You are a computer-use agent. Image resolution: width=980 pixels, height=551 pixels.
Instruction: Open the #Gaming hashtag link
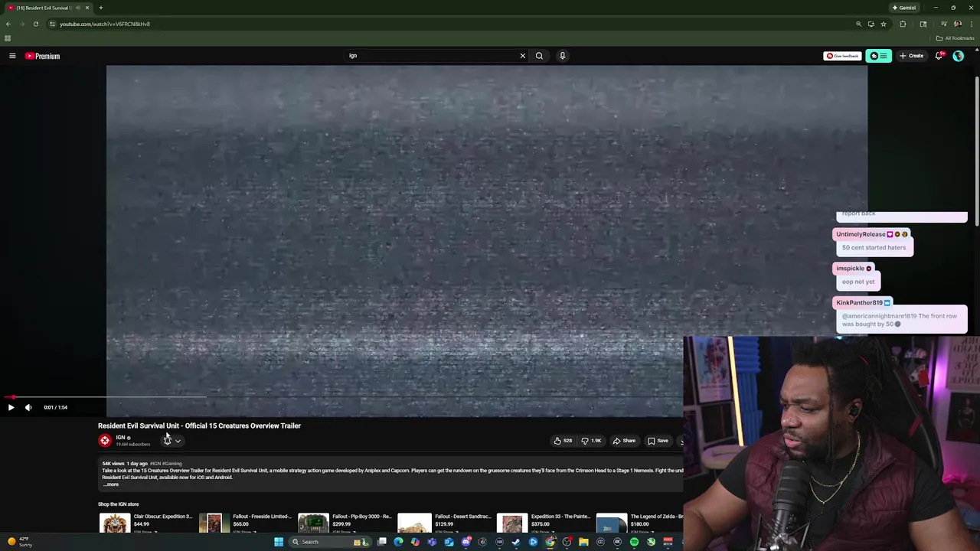171,464
